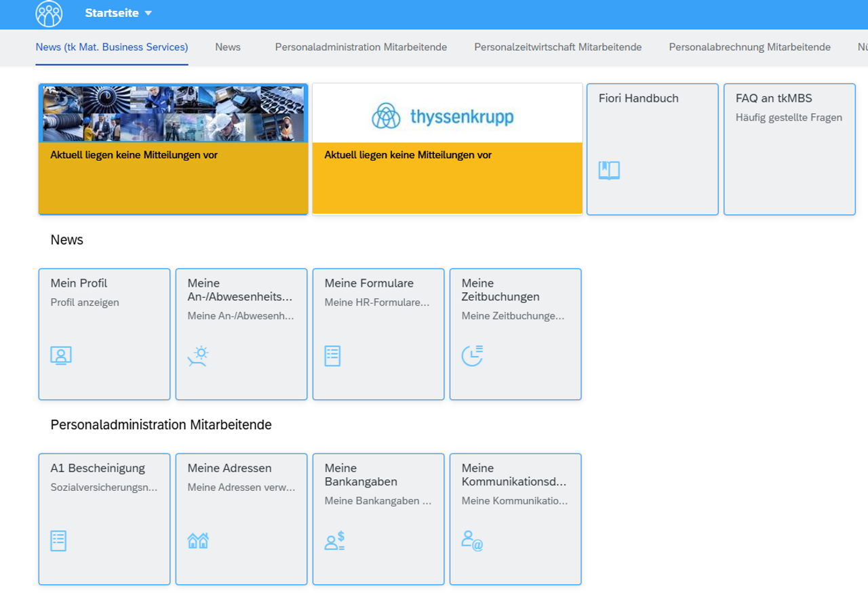Open the Meine Bankangaben tile title
The image size is (868, 600).
361,475
